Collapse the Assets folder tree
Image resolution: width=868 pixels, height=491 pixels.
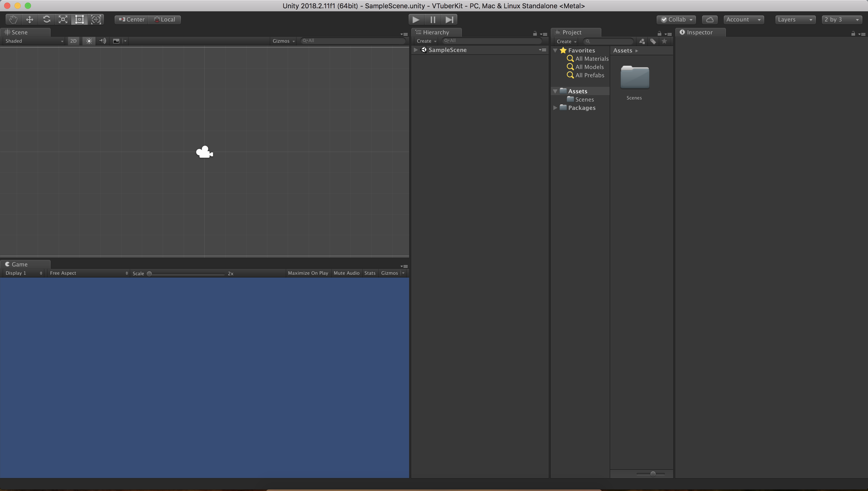click(x=555, y=91)
